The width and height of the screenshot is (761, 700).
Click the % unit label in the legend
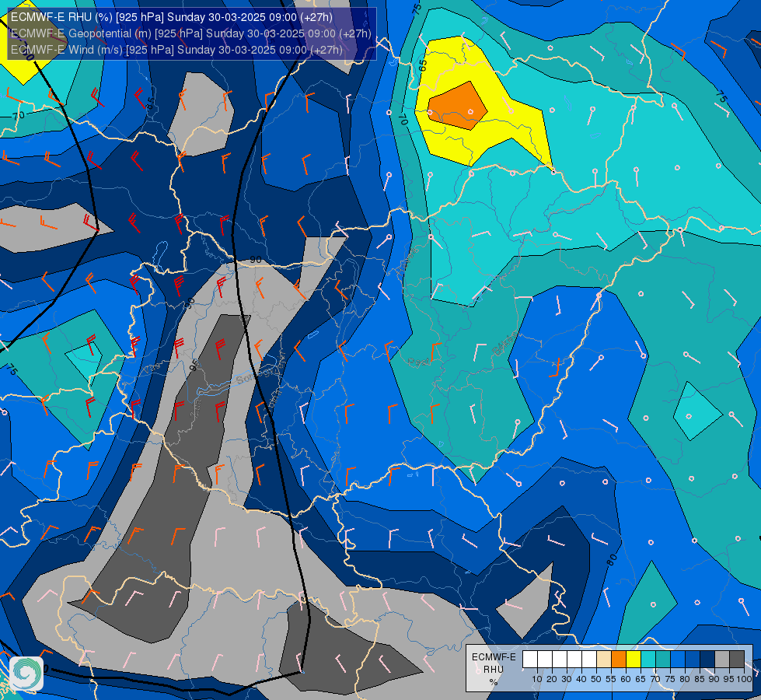pyautogui.click(x=494, y=682)
